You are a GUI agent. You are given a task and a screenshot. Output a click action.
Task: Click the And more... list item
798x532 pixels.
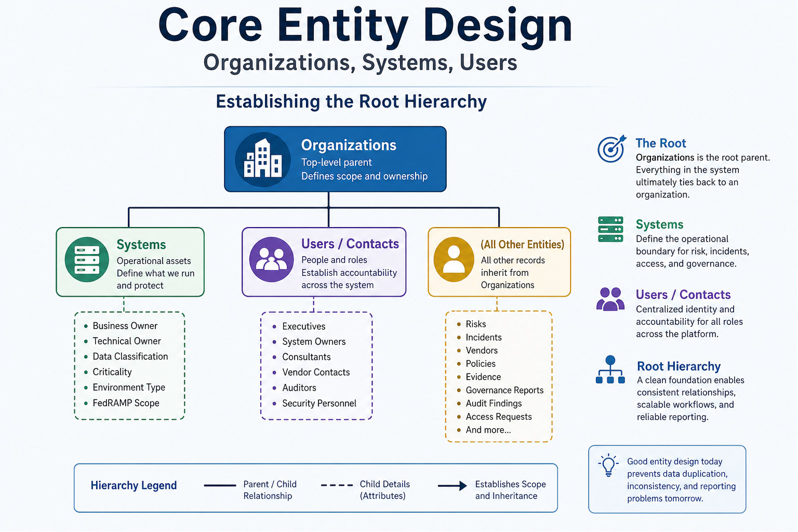(x=488, y=430)
